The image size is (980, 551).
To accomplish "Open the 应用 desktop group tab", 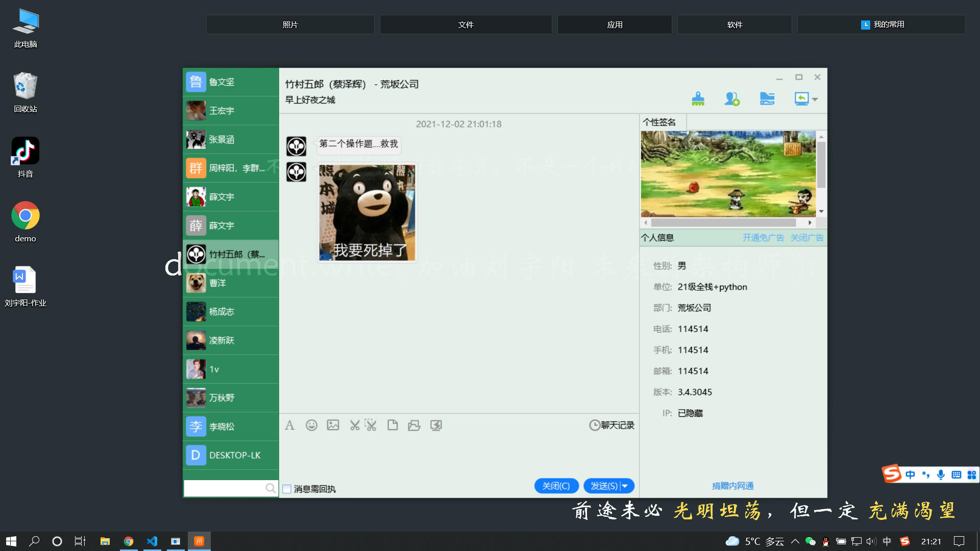I will click(615, 24).
